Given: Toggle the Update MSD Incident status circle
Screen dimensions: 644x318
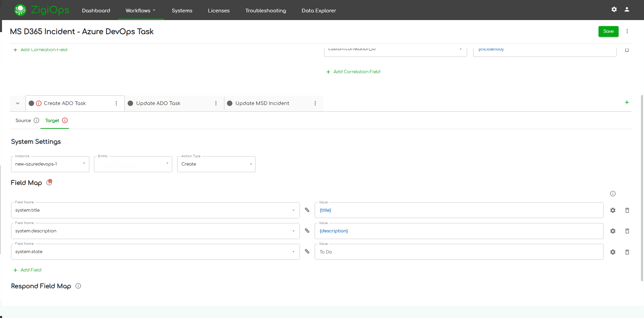Looking at the screenshot, I should [x=230, y=103].
